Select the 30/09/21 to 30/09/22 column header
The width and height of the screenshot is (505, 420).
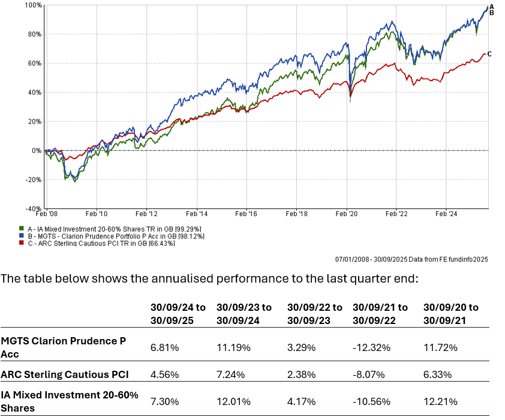pyautogui.click(x=381, y=313)
